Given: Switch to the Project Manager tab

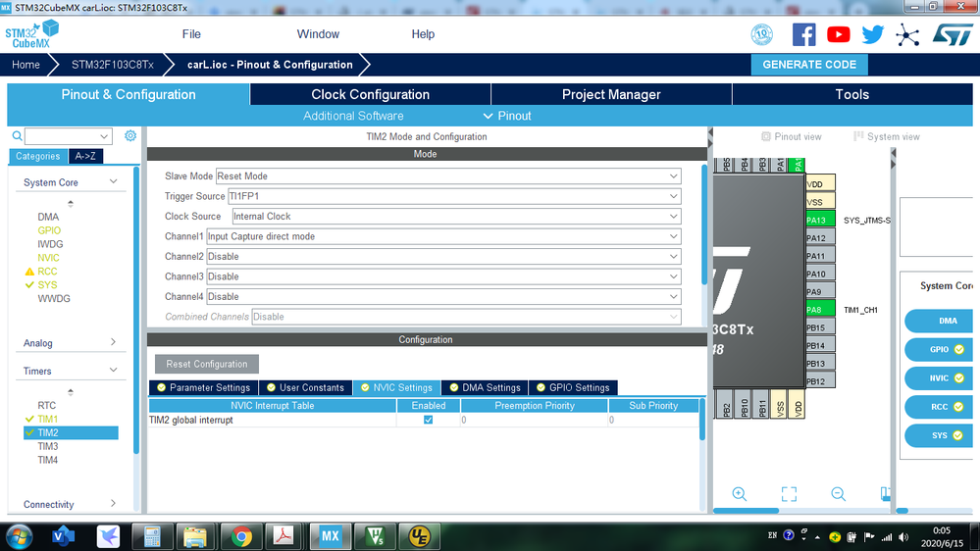Looking at the screenshot, I should [x=611, y=94].
